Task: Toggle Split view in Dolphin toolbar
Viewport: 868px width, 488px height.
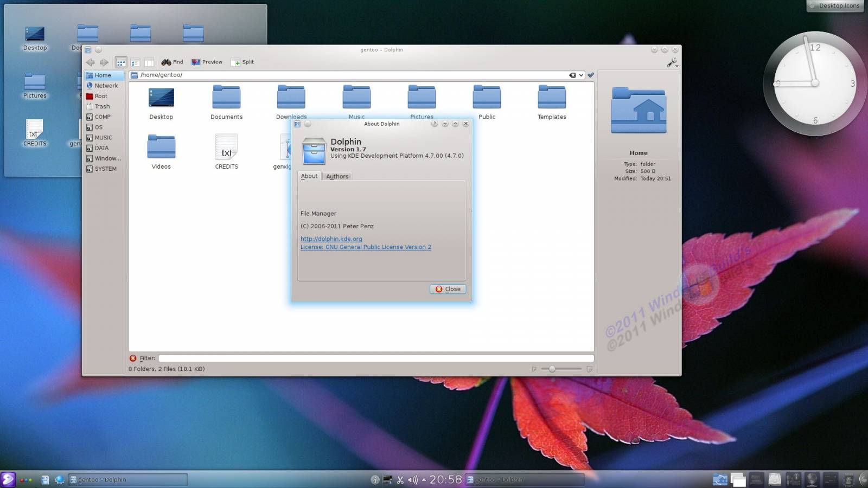Action: tap(242, 62)
